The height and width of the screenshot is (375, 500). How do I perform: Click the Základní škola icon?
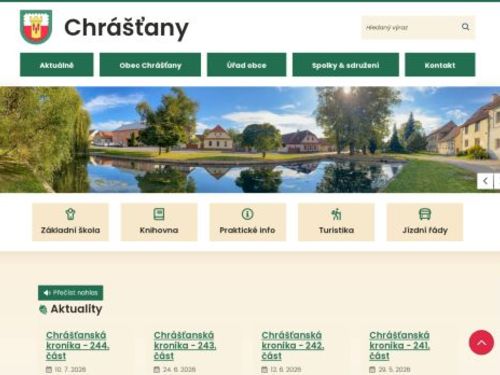pos(70,214)
